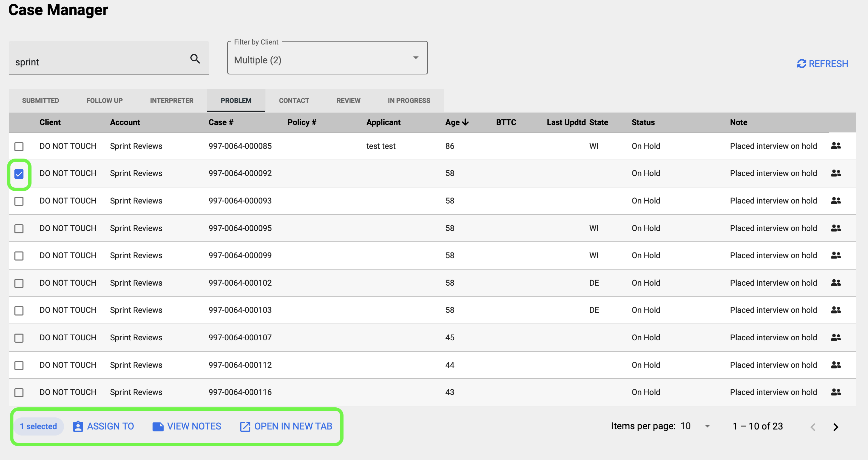This screenshot has height=460, width=868.
Task: Switch to the FOLLOW UP tab
Action: [x=105, y=101]
